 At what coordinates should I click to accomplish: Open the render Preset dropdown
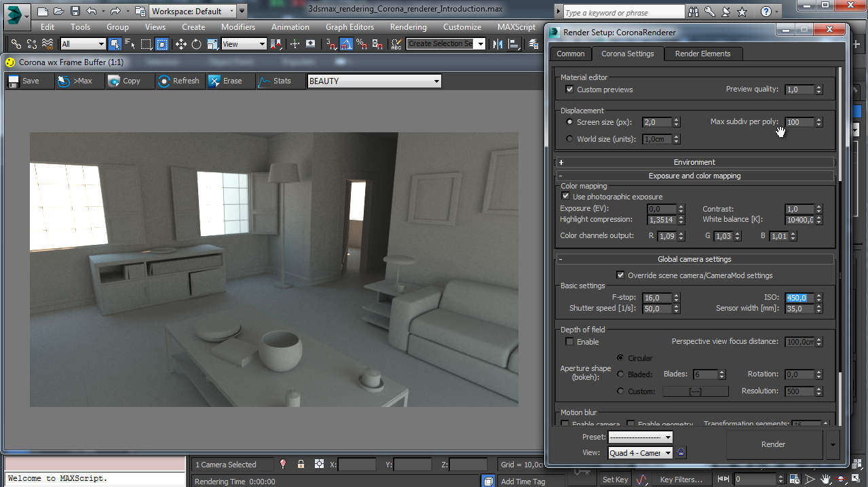click(640, 437)
